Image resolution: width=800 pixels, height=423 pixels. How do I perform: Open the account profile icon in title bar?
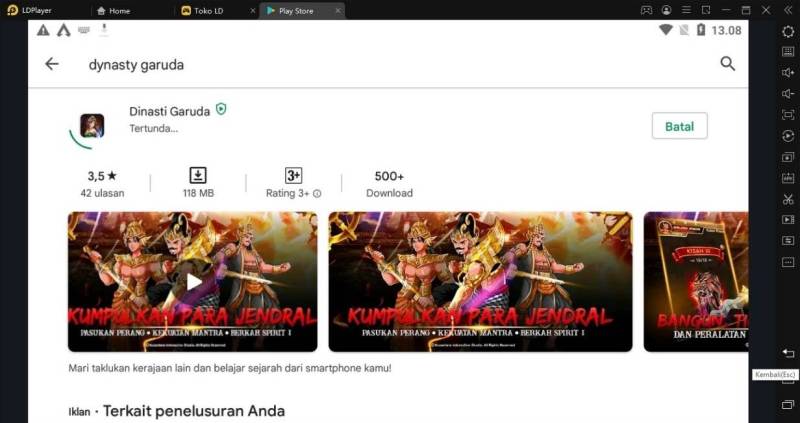[666, 10]
